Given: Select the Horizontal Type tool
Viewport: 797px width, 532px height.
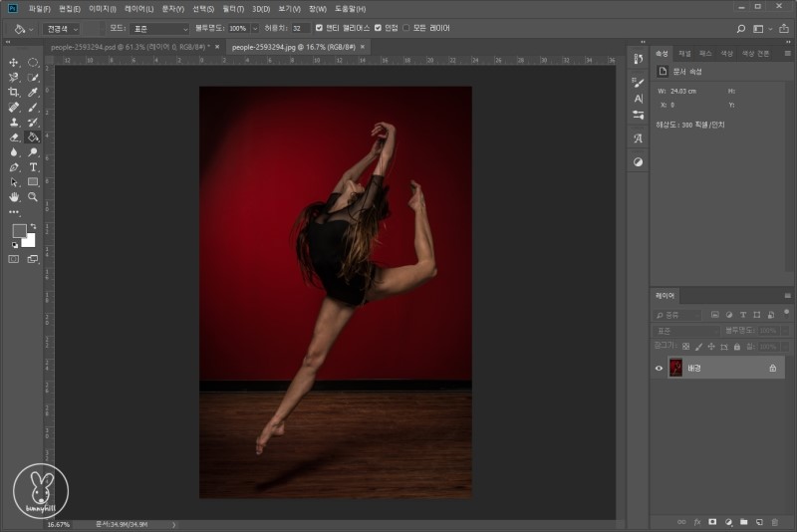Looking at the screenshot, I should click(33, 167).
